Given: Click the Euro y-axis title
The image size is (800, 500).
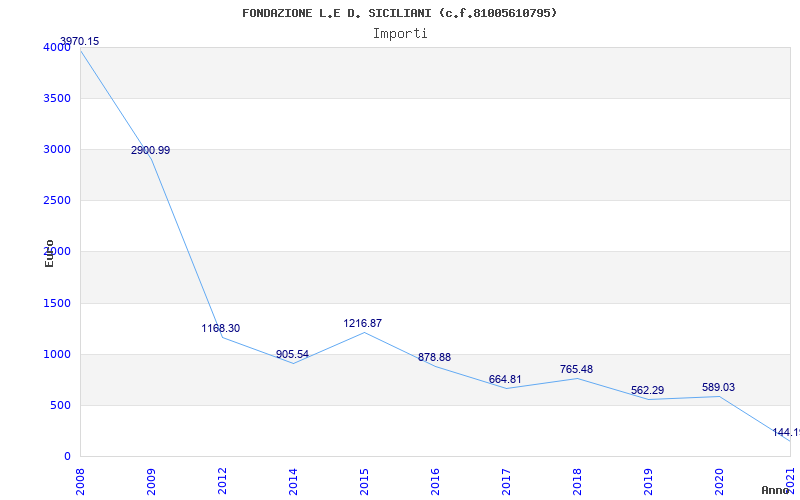Looking at the screenshot, I should pos(49,252).
